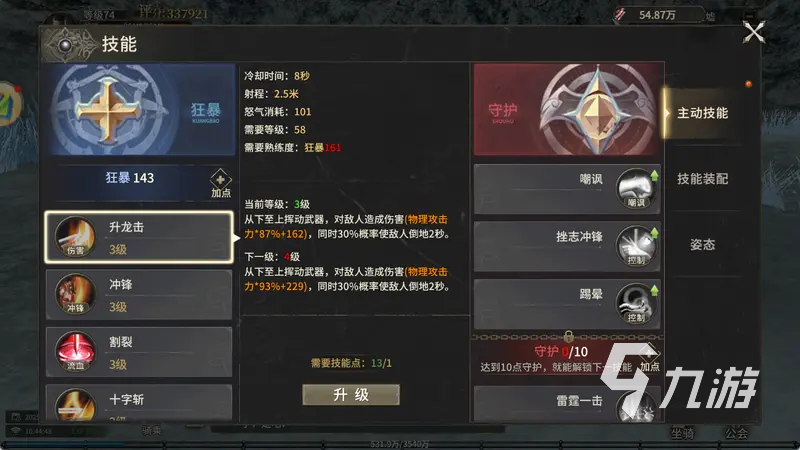The image size is (800, 450).
Task: Close the 技能 skills panel
Action: [754, 33]
